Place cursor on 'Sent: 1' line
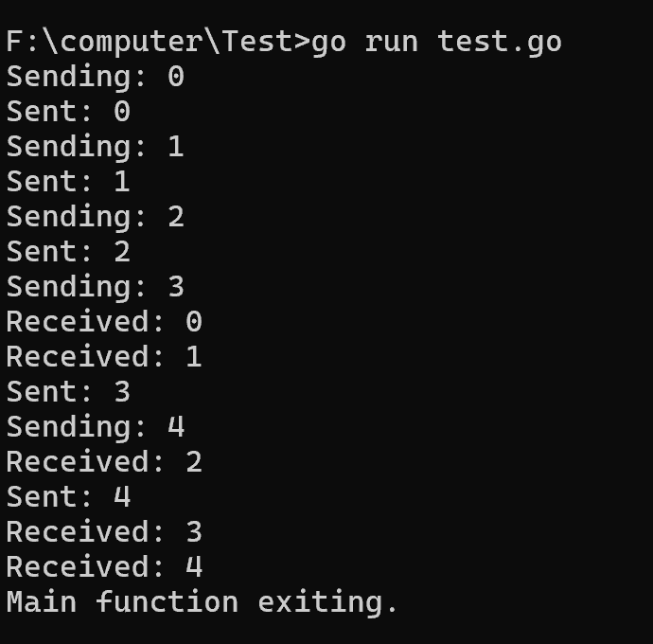653x644 pixels. (x=68, y=182)
